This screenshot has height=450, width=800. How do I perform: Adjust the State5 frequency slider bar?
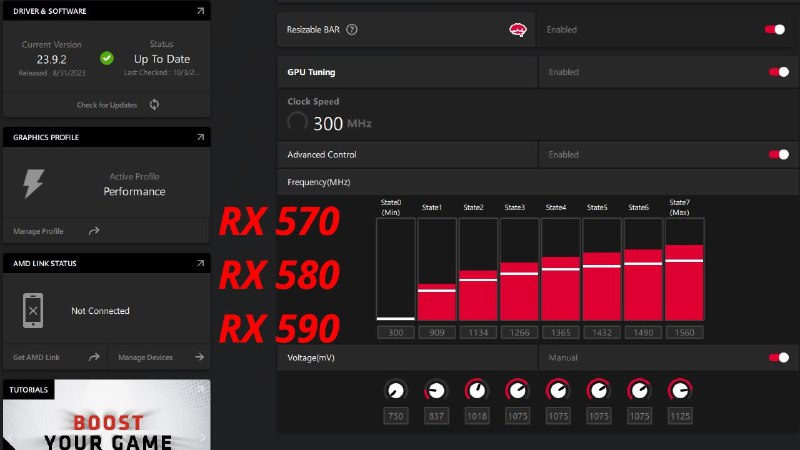tap(602, 269)
